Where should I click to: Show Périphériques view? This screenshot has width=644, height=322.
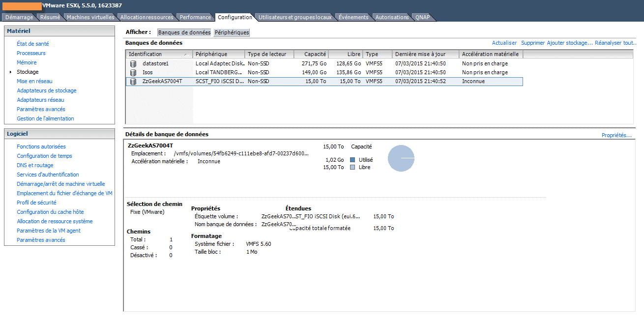point(232,32)
